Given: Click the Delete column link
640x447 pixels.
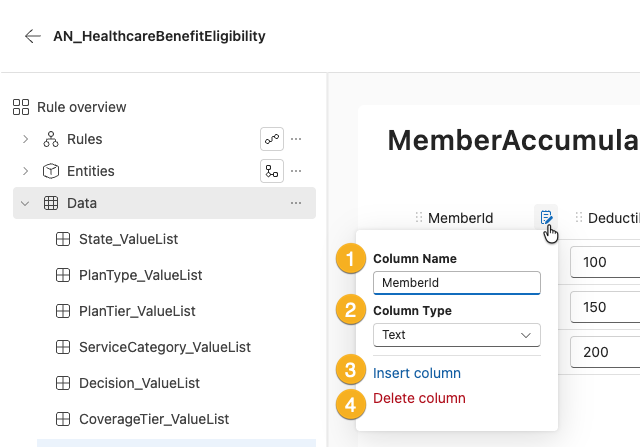Looking at the screenshot, I should 419,398.
